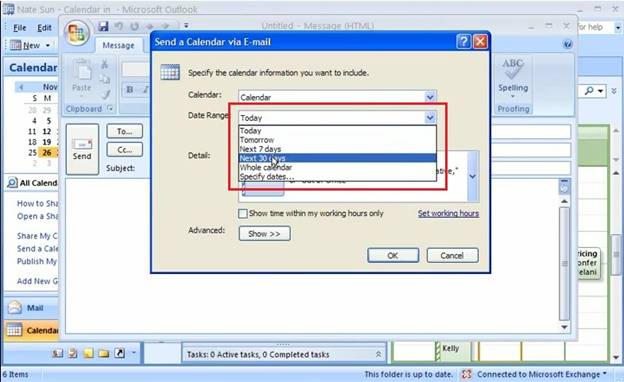Open Contacts icon in navigation pane bottom

click(x=57, y=353)
